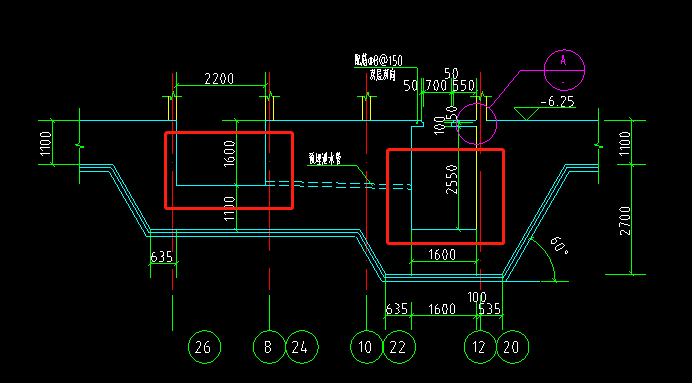Select the 700 dimension text

pyautogui.click(x=436, y=85)
